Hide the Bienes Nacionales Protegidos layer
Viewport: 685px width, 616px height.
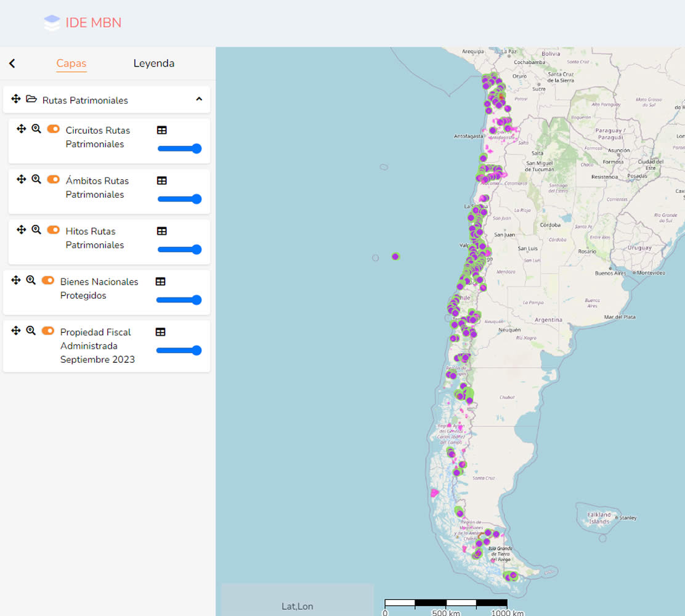48,280
